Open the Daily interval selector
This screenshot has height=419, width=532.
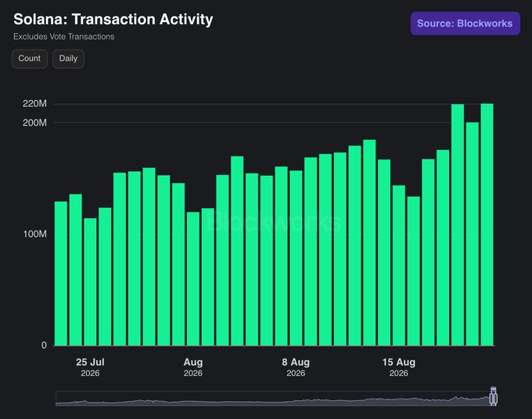point(68,59)
